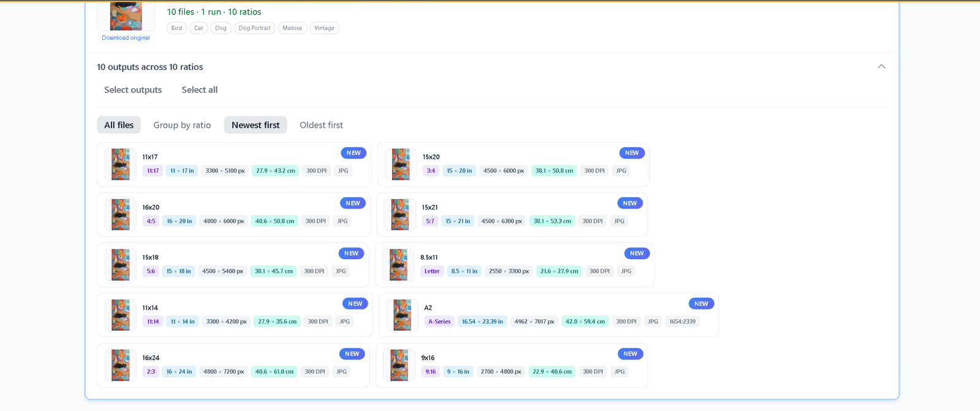The width and height of the screenshot is (980, 411).
Task: Click the Select outputs button
Action: tap(133, 90)
